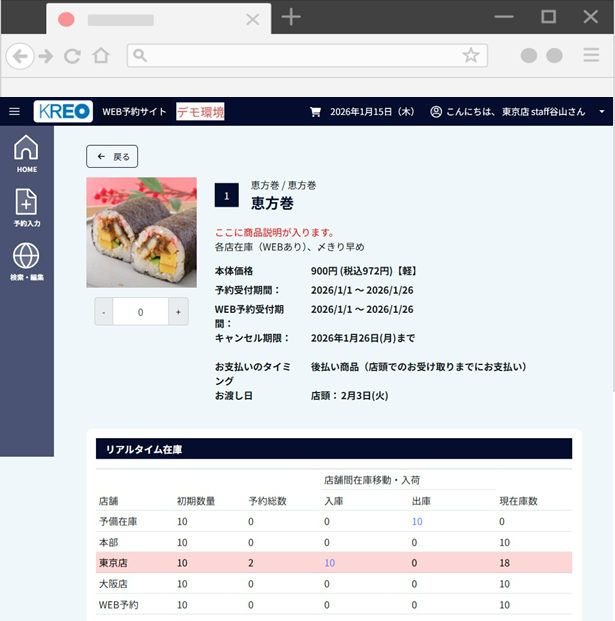
Task: Go to HOME in sidebar
Action: 26,154
